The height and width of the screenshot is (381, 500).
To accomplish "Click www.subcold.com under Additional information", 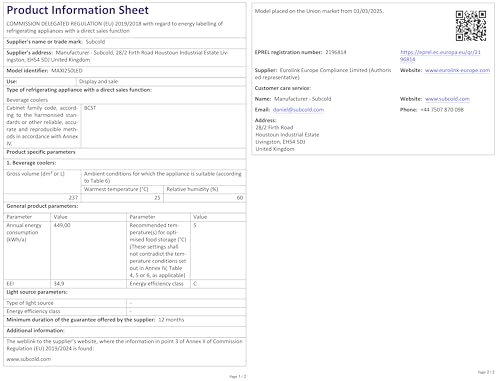I will (29, 359).
